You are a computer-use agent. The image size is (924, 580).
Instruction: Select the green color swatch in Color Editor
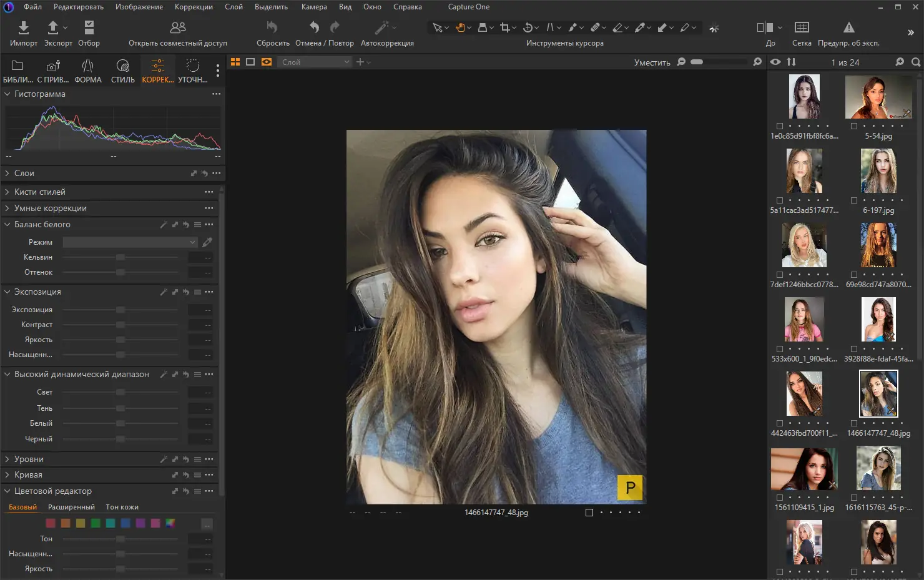(96, 523)
